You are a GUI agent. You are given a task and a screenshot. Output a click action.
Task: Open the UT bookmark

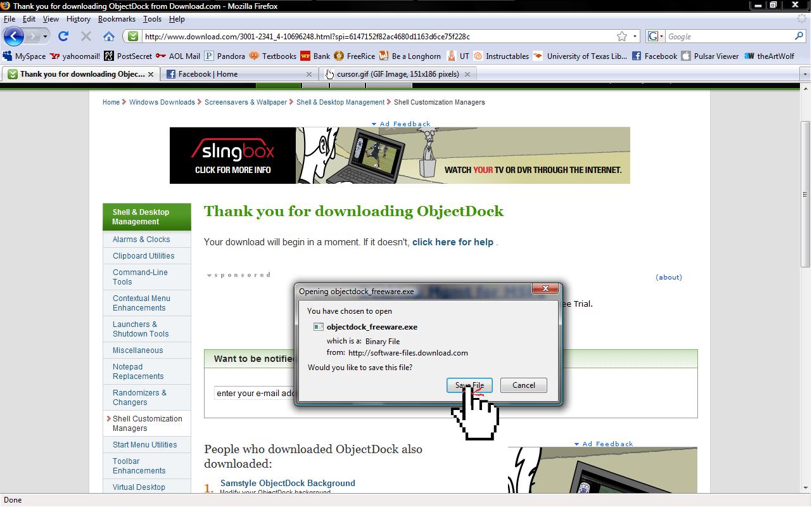[x=458, y=56]
